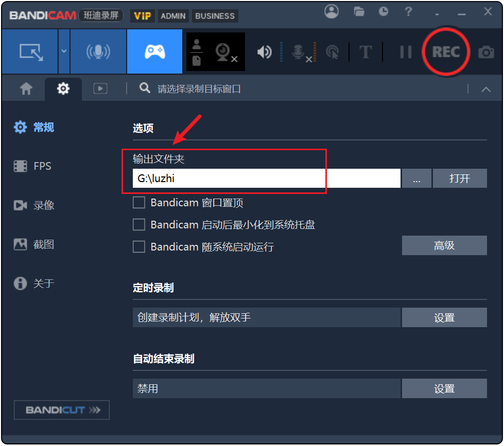The image size is (504, 446).
Task: Select screen rectangle recording mode
Action: [30, 51]
